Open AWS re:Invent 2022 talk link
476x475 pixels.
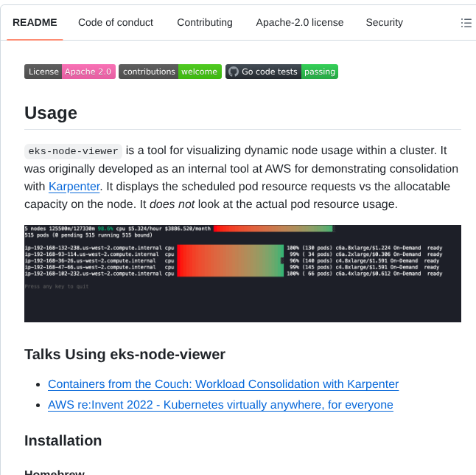(220, 405)
